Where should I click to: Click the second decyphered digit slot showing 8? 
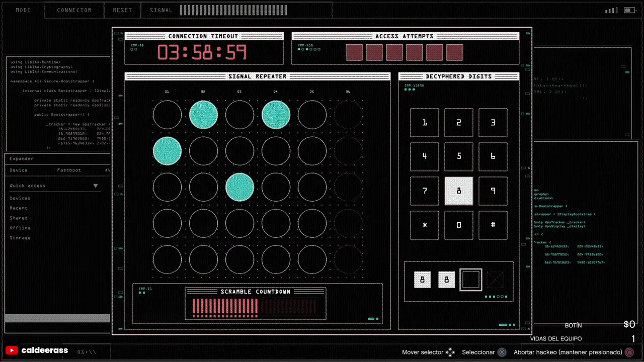coord(447,280)
